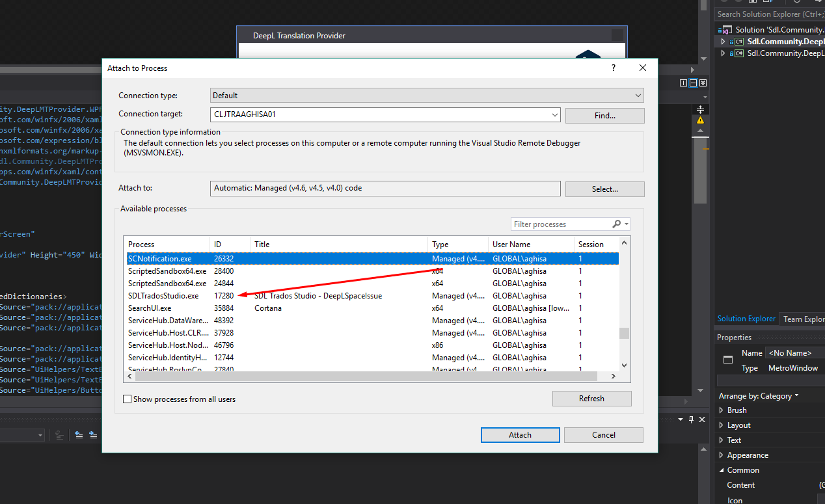The width and height of the screenshot is (825, 504).
Task: Click the vertical split view icon in editor
Action: (683, 83)
